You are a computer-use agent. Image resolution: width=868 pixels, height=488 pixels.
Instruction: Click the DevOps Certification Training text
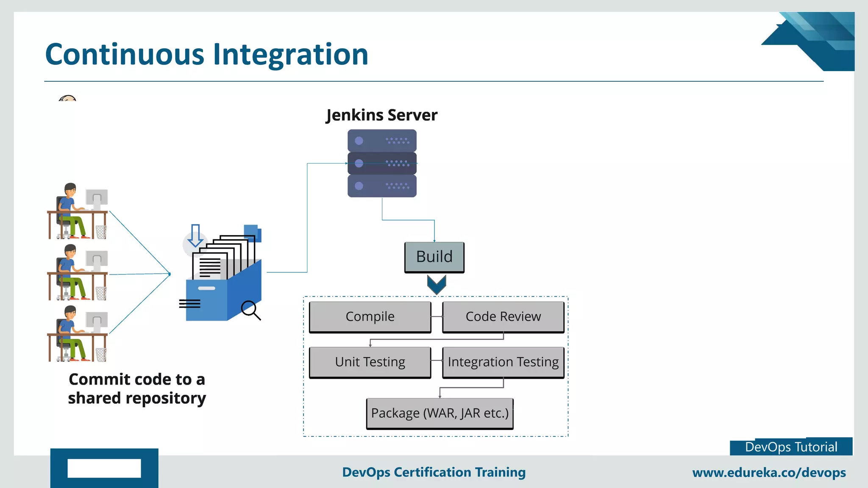(x=434, y=472)
